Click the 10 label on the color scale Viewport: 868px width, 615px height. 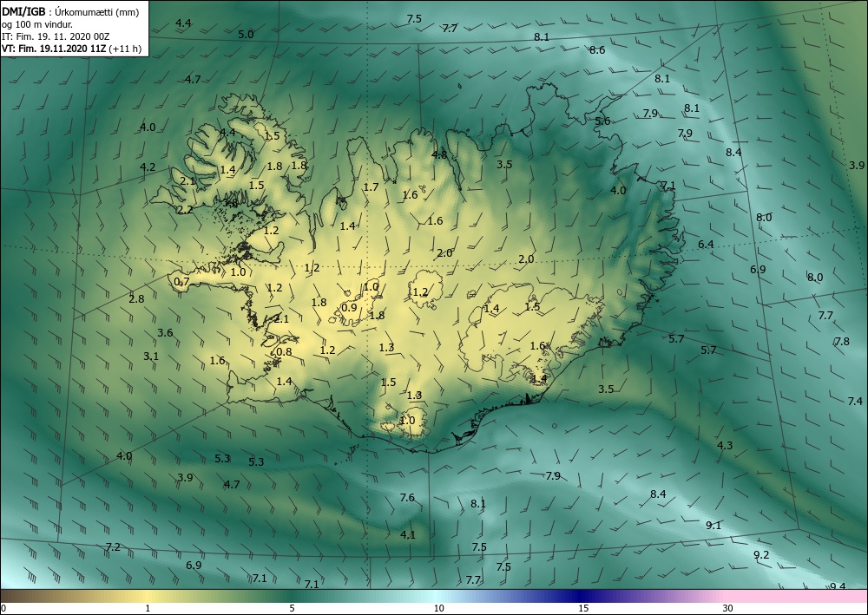(439, 609)
